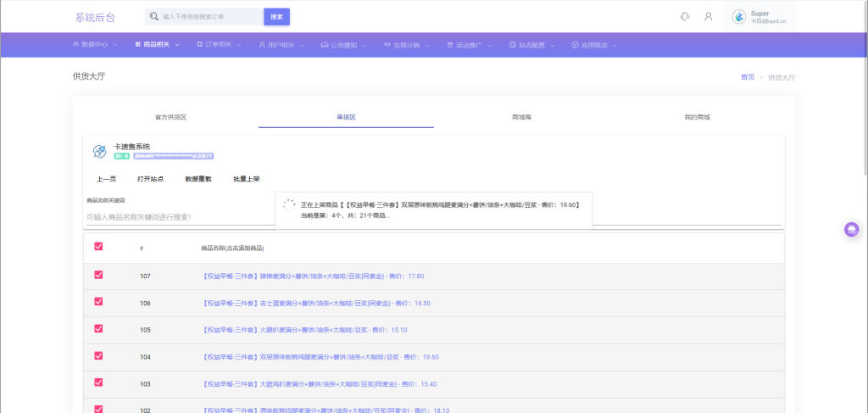This screenshot has width=868, height=413.
Task: Open product link 猪柳麦满分 priced 17.80
Action: coord(313,276)
